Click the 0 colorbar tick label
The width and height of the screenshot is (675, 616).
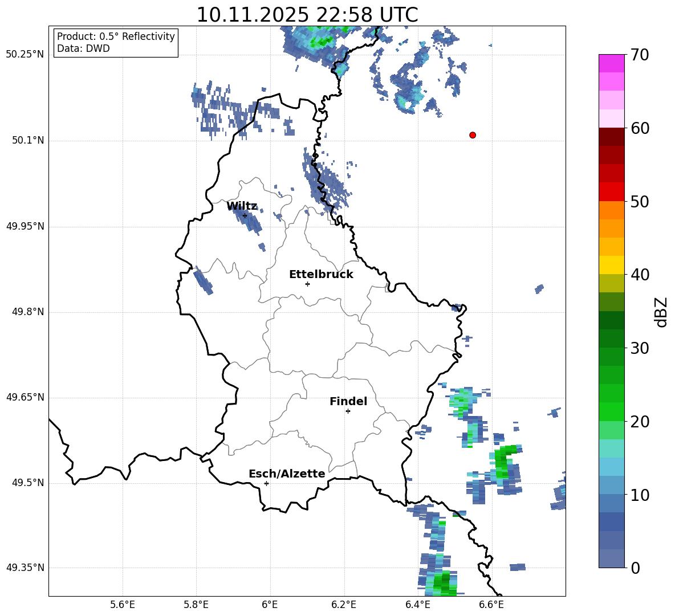click(635, 568)
